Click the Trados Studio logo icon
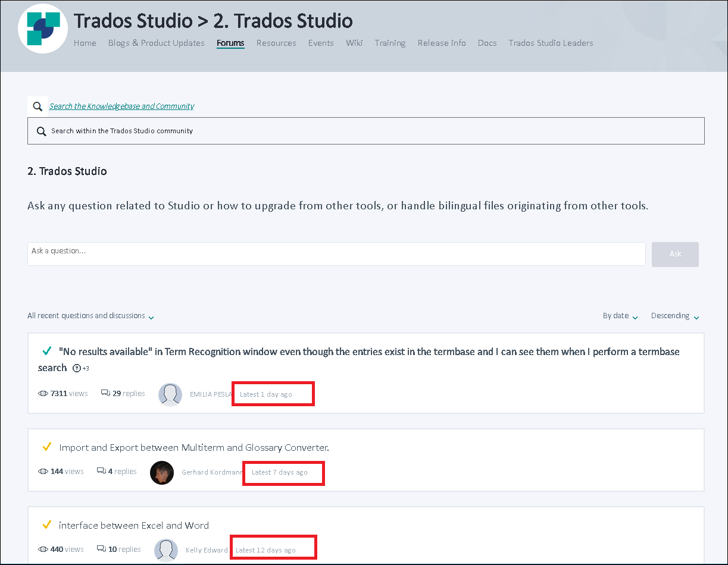The image size is (728, 565). (x=42, y=28)
